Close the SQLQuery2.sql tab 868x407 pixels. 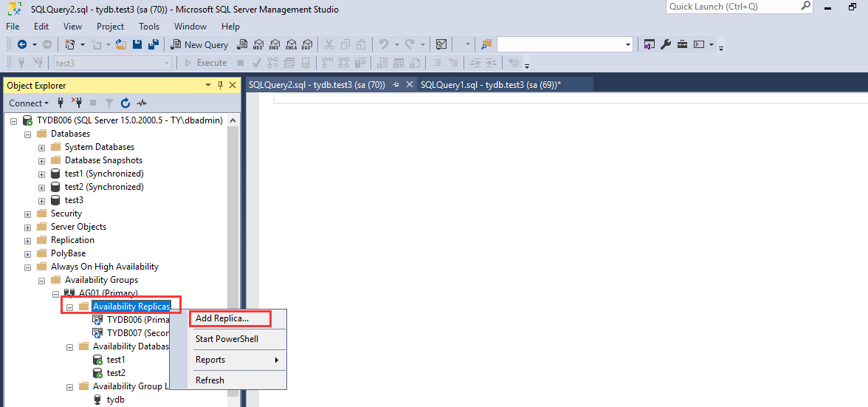pos(410,85)
